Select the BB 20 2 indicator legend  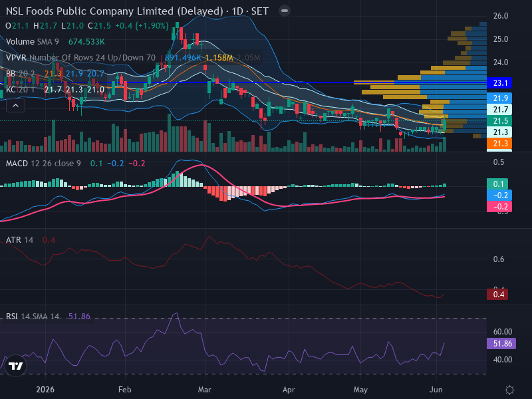(x=55, y=74)
